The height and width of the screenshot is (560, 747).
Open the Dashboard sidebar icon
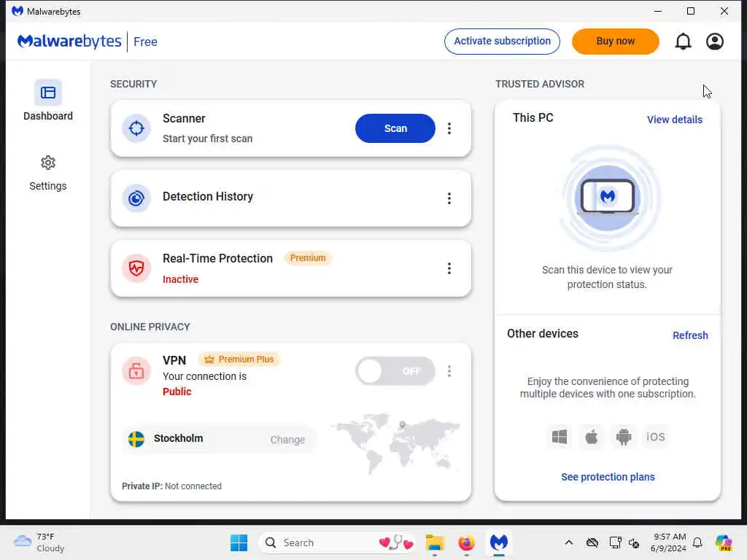pos(47,93)
